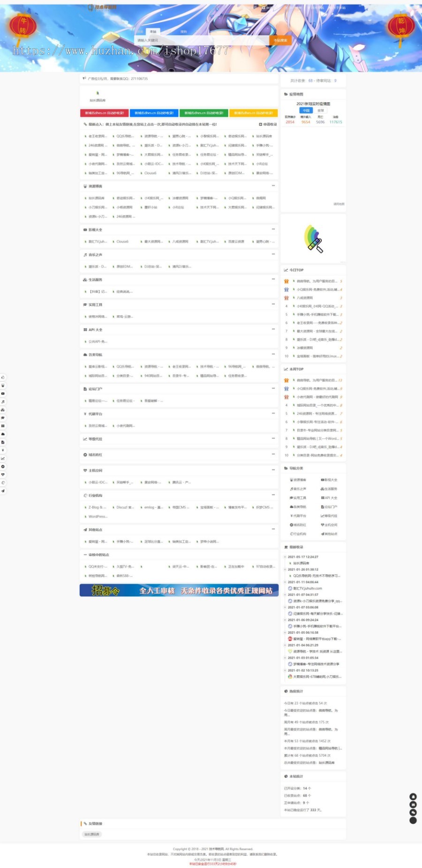Open 影视大全 in the 导航分类 panel

[x=329, y=480]
